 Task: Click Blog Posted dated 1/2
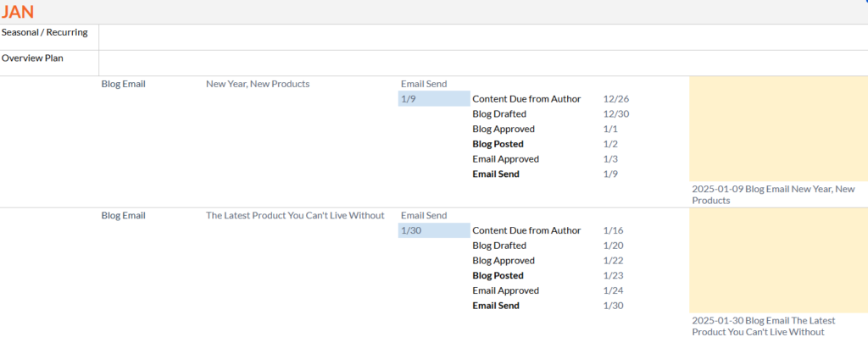pyautogui.click(x=498, y=144)
